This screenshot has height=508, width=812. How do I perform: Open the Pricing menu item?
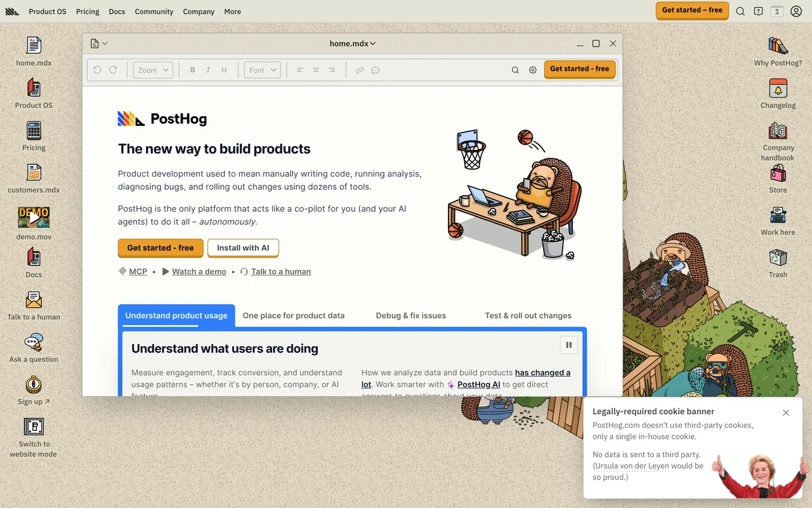(88, 11)
